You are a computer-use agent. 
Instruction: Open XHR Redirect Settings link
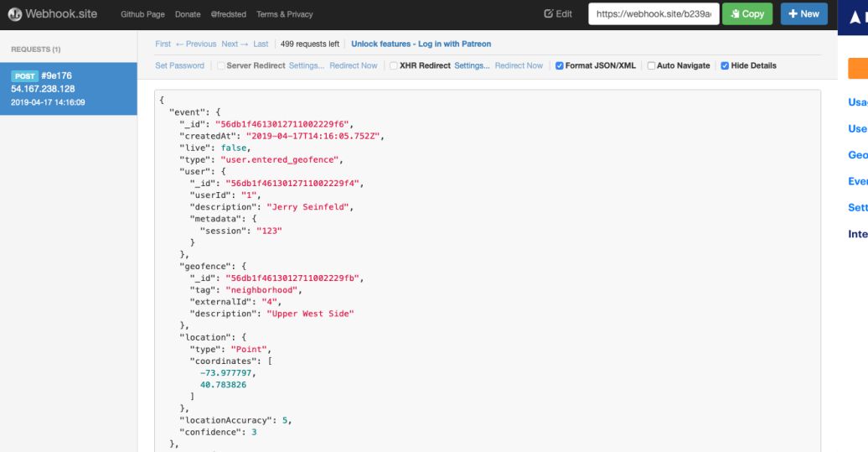(x=472, y=65)
